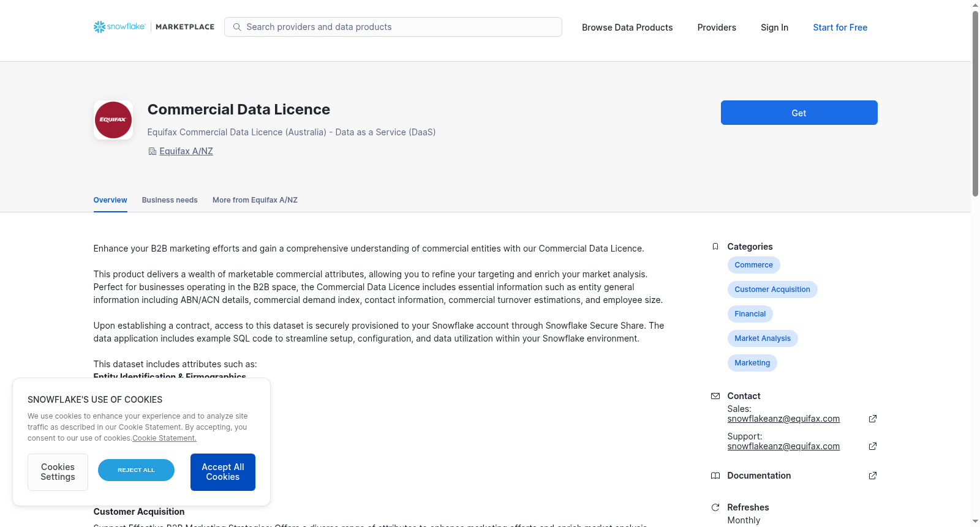The width and height of the screenshot is (980, 527).
Task: Open the Providers page
Action: (x=717, y=28)
